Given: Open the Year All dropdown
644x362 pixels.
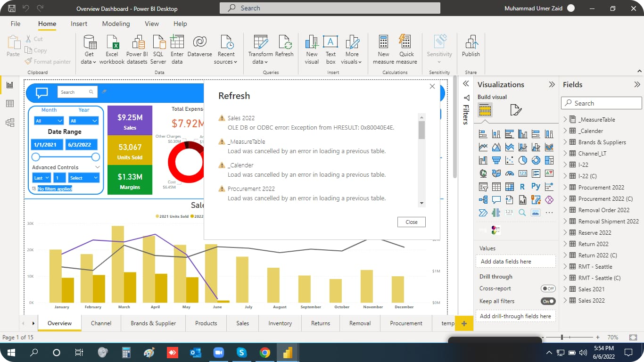Looking at the screenshot, I should (83, 121).
